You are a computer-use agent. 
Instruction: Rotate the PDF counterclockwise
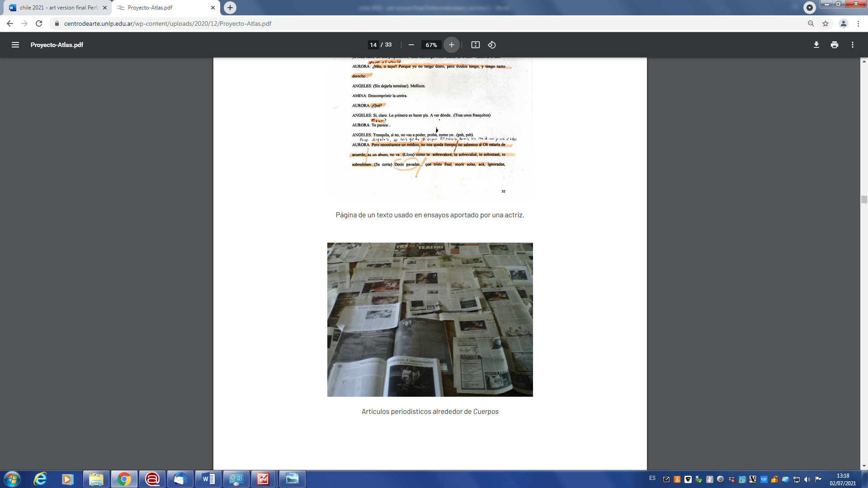click(492, 45)
